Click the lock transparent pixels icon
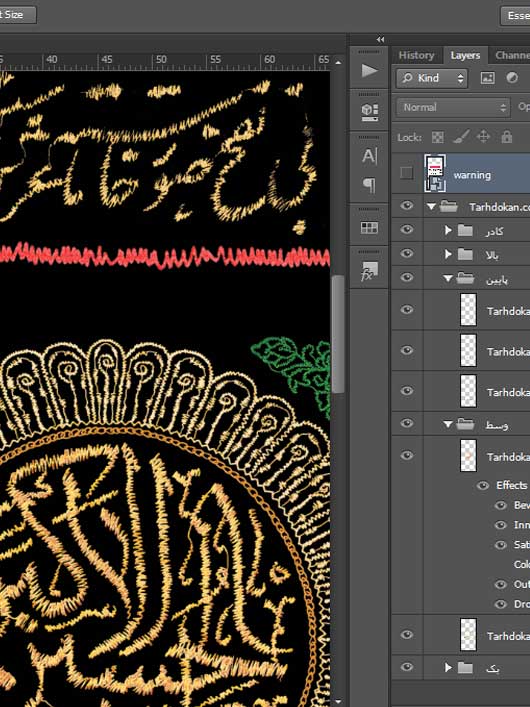 pyautogui.click(x=438, y=137)
